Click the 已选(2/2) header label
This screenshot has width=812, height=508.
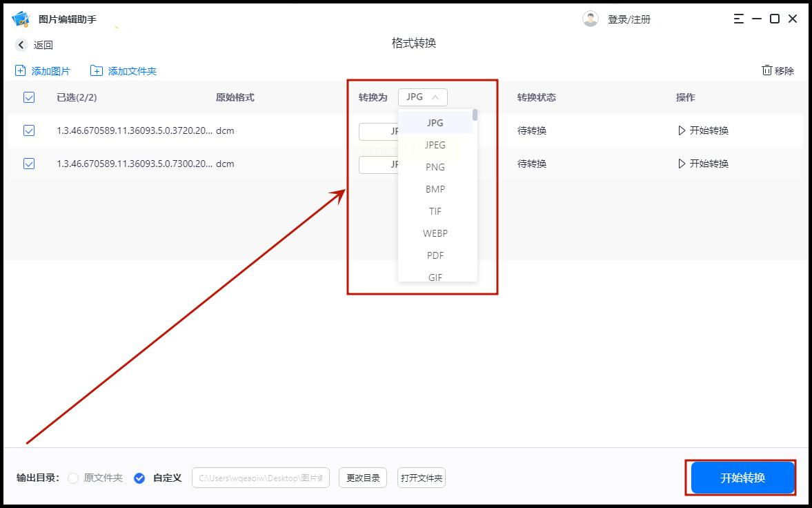point(77,97)
